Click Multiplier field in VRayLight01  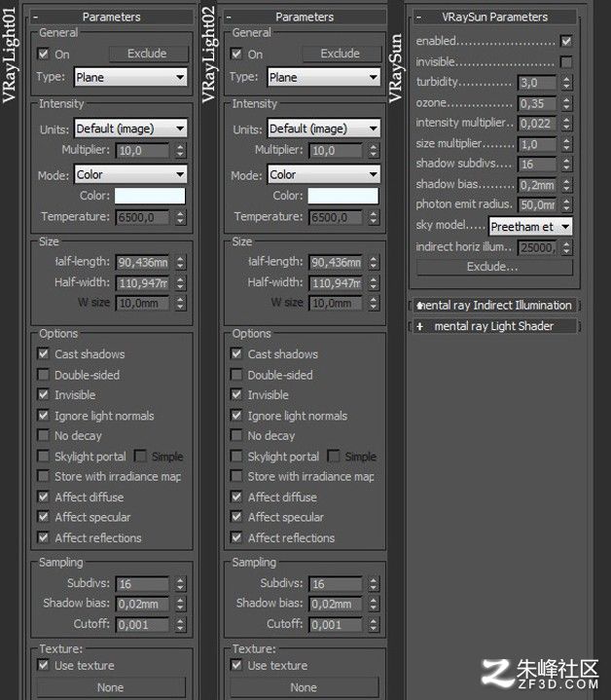click(x=143, y=151)
